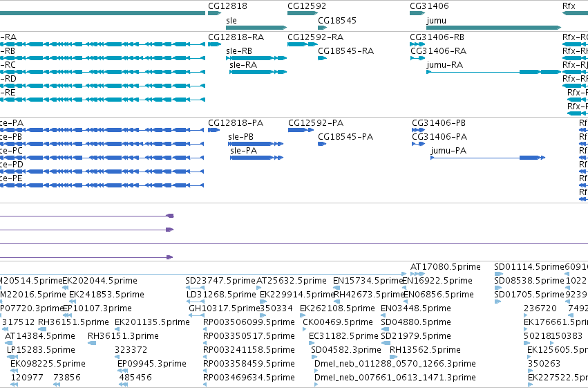Screen dimensions: 588x388
Task: Click EST EN15734.5prime
Action: [x=368, y=281]
